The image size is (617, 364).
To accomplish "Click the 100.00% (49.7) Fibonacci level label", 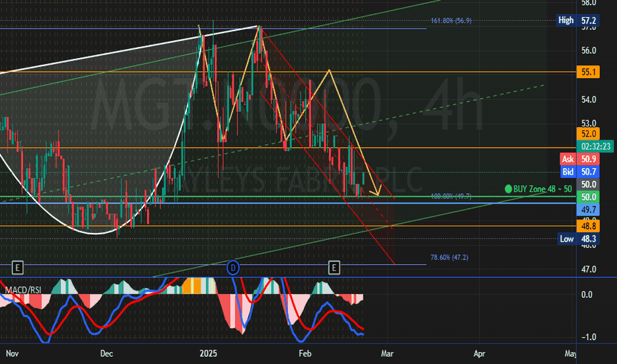I will point(451,196).
